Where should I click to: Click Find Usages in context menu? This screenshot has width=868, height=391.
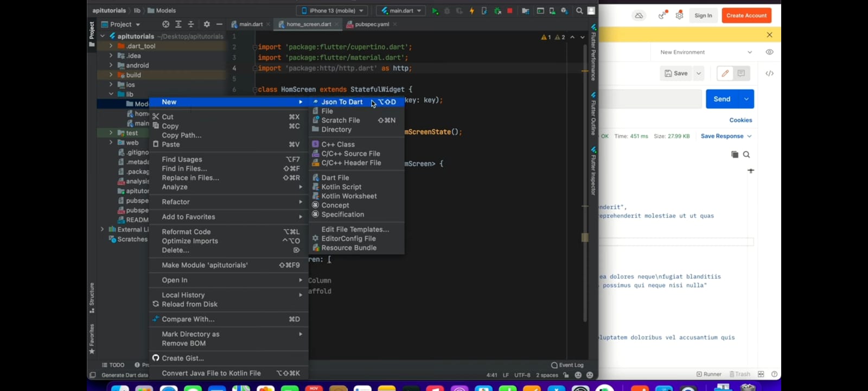click(228, 159)
